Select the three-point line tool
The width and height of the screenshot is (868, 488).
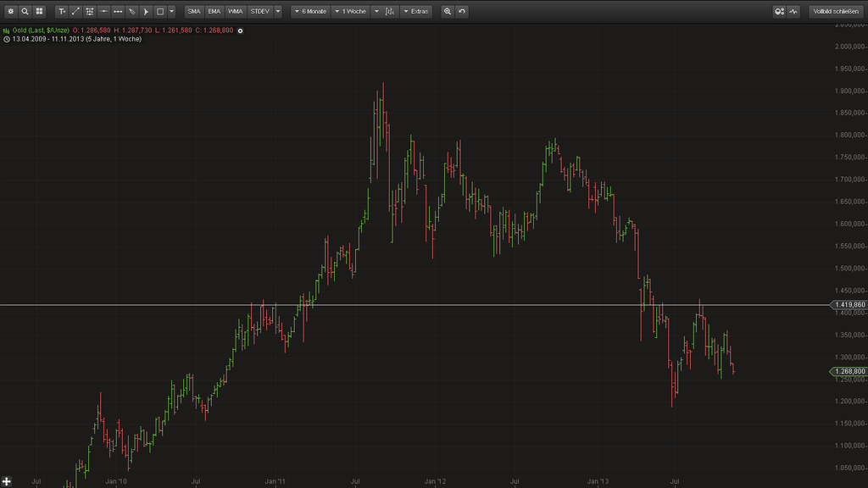118,11
